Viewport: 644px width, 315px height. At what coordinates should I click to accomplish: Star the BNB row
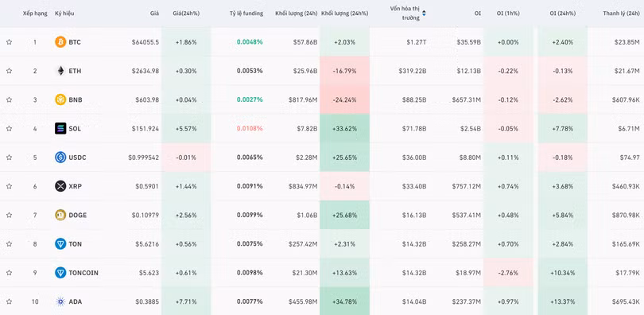[9, 99]
